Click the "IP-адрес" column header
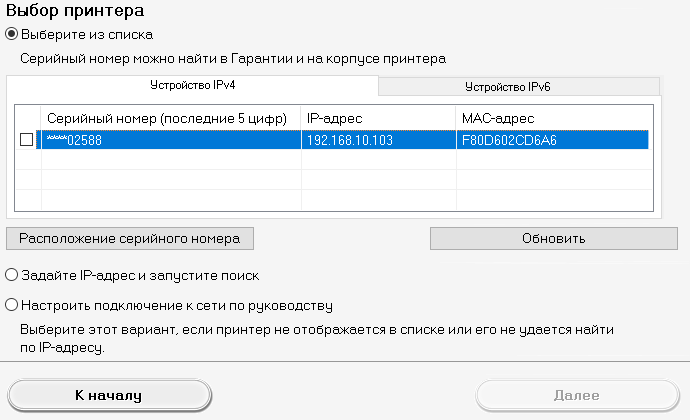Image resolution: width=690 pixels, height=420 pixels. pyautogui.click(x=377, y=119)
